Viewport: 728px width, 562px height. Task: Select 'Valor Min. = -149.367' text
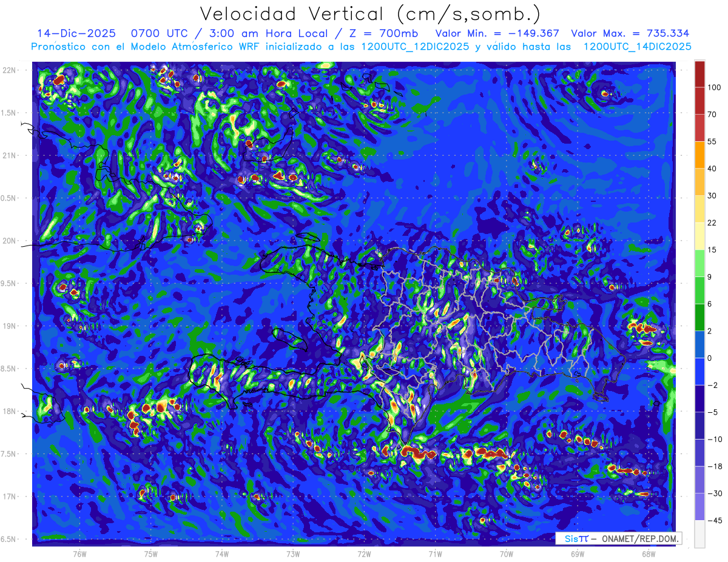tap(497, 33)
